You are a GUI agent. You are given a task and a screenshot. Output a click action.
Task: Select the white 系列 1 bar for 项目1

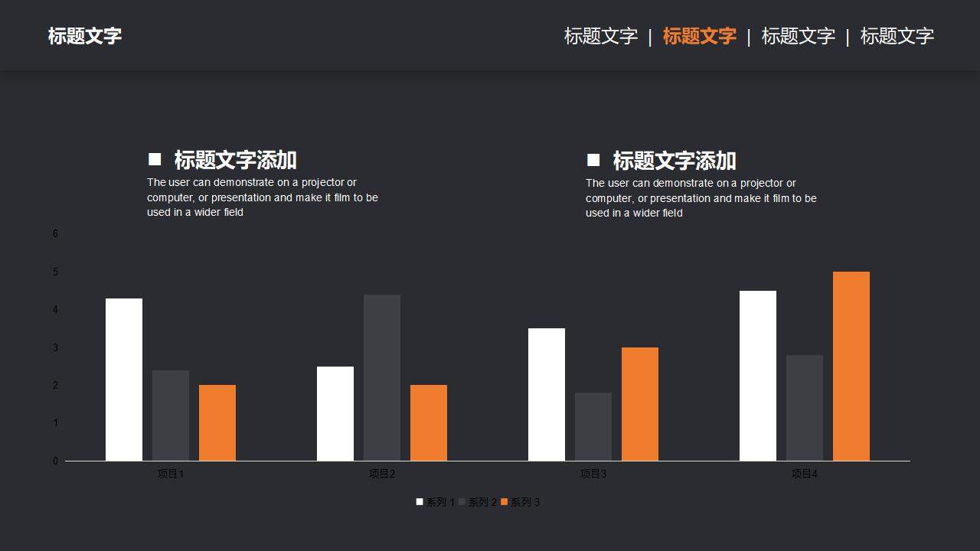[x=124, y=380]
